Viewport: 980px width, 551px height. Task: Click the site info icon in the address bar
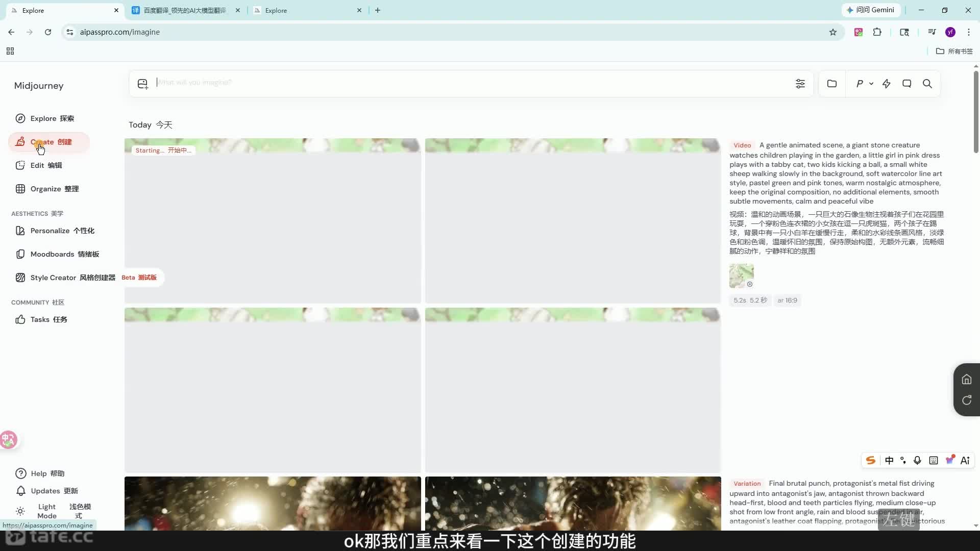pos(70,32)
